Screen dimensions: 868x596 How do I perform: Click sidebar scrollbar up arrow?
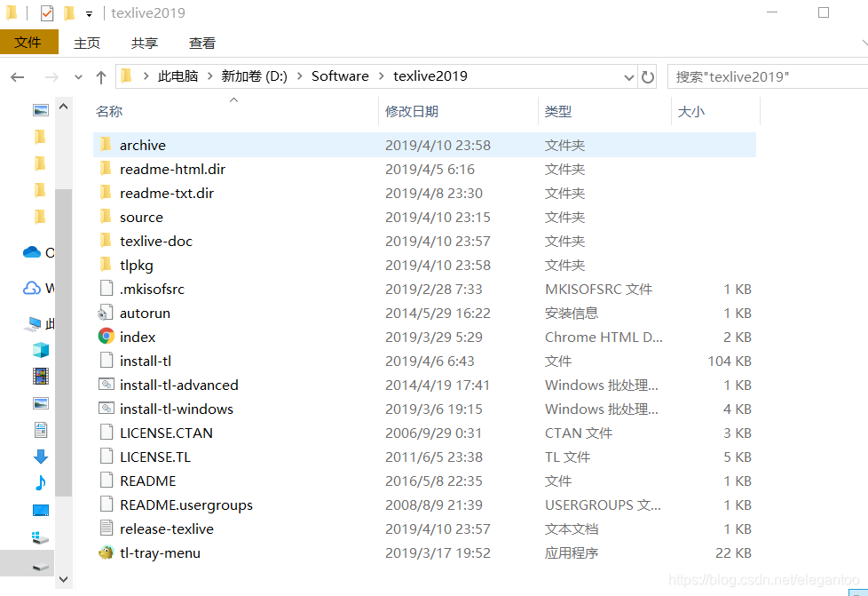click(x=64, y=107)
